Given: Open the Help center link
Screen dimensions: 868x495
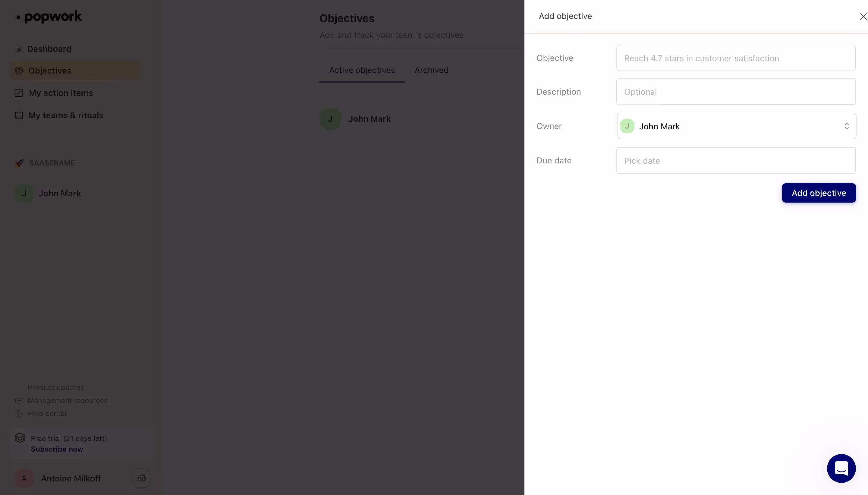Looking at the screenshot, I should pyautogui.click(x=47, y=414).
